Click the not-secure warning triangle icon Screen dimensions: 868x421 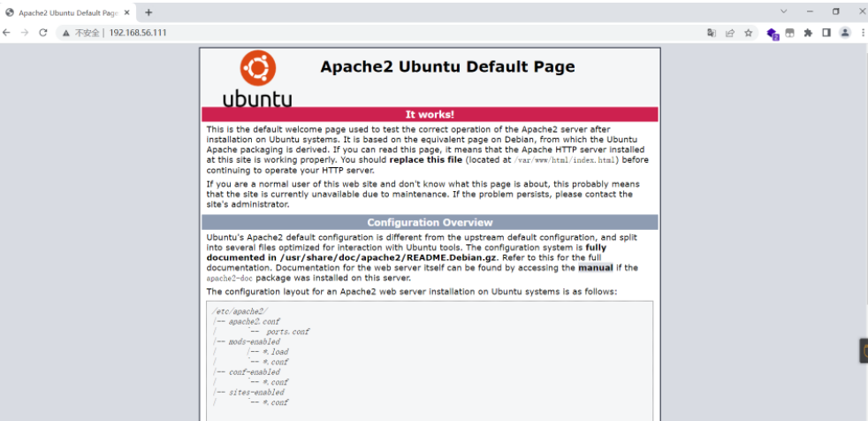coord(66,34)
